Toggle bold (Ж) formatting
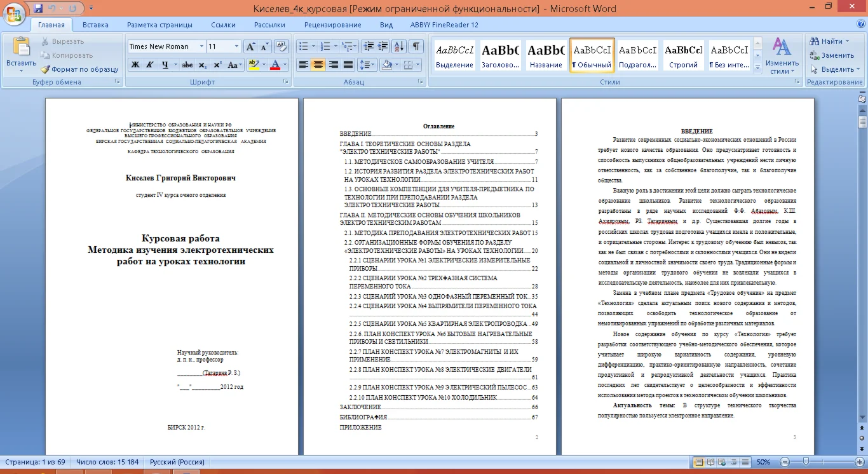Viewport: 868px width, 474px height. 135,65
